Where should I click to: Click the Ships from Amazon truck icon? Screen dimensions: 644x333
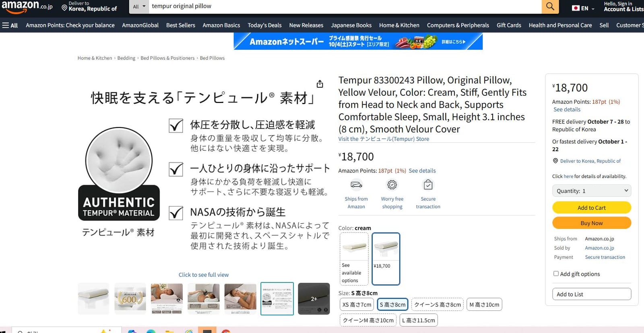[x=356, y=185]
